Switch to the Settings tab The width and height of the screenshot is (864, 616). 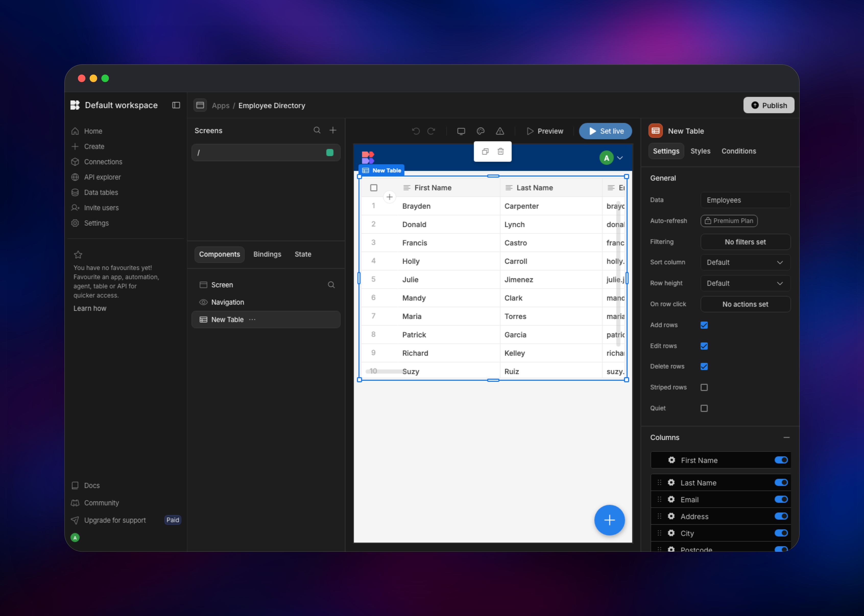666,151
